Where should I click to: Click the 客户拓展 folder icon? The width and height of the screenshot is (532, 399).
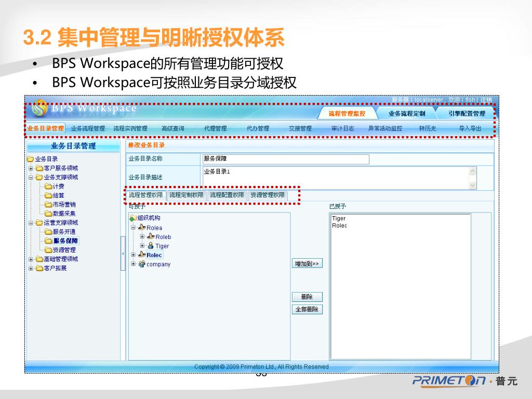39,268
